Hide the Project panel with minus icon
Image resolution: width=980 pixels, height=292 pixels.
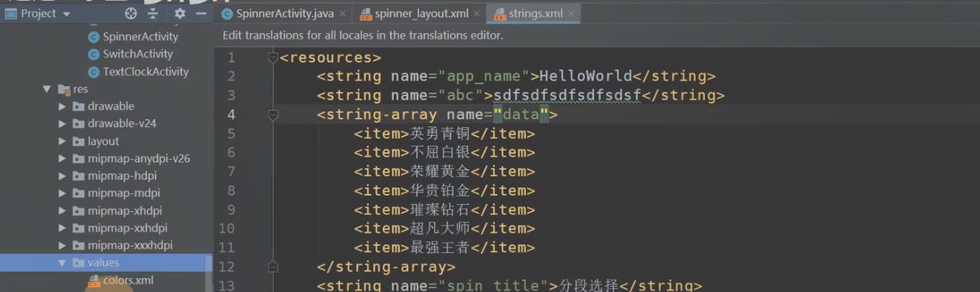click(201, 13)
